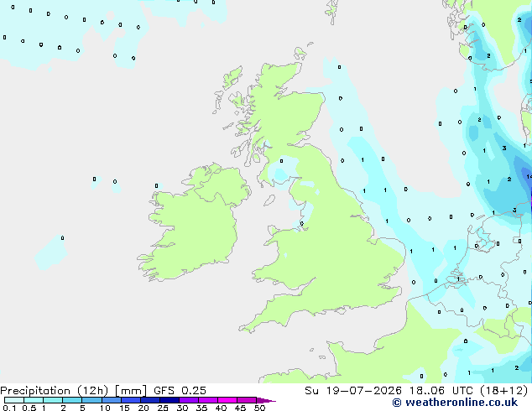Click the 'Su 19-07-2026' date text
This screenshot has width=532, height=411.
point(353,391)
